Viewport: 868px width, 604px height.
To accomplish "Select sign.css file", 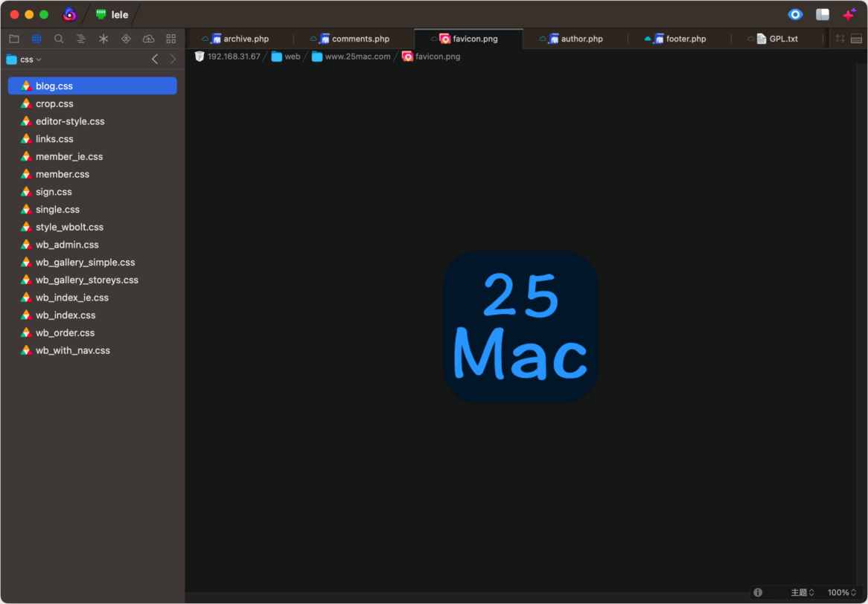I will [x=92, y=192].
